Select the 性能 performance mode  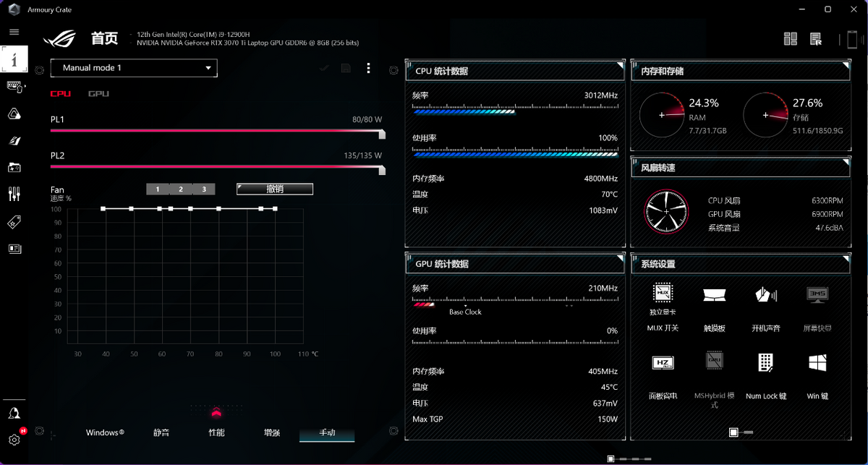coord(216,432)
